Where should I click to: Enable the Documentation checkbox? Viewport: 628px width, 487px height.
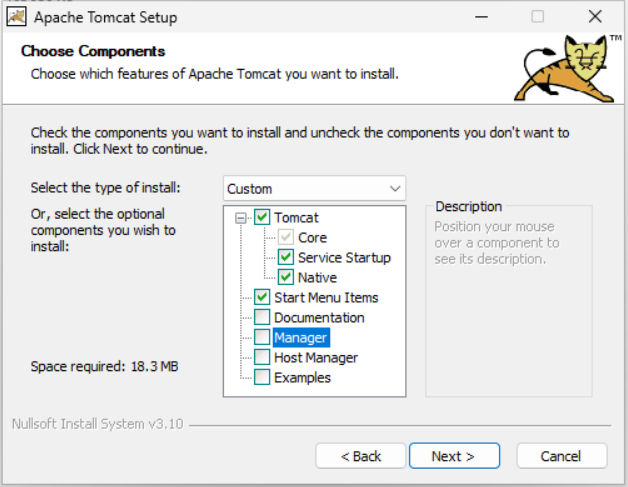pos(262,318)
